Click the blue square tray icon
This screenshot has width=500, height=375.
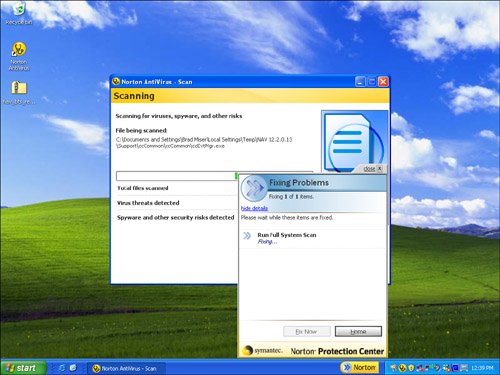[x=455, y=368]
